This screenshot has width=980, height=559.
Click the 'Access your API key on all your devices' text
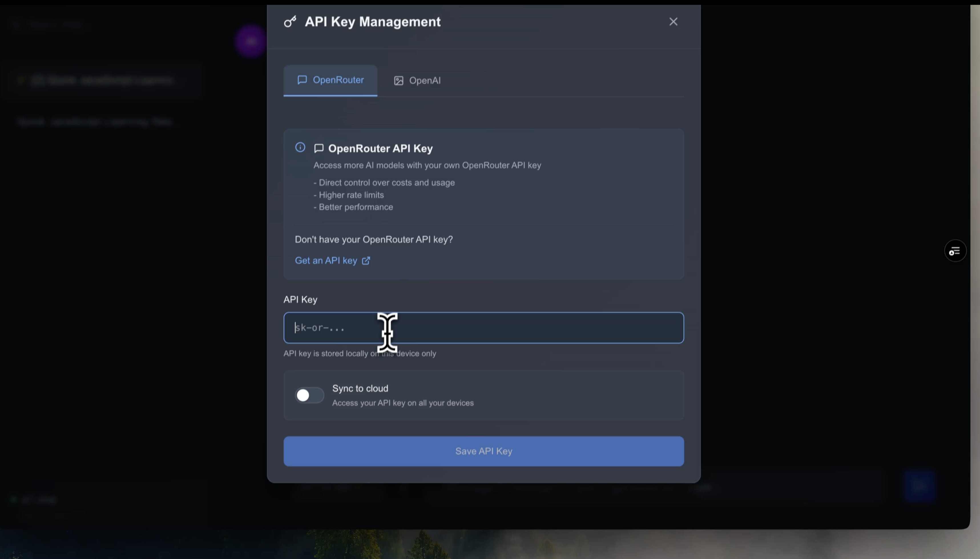click(403, 403)
